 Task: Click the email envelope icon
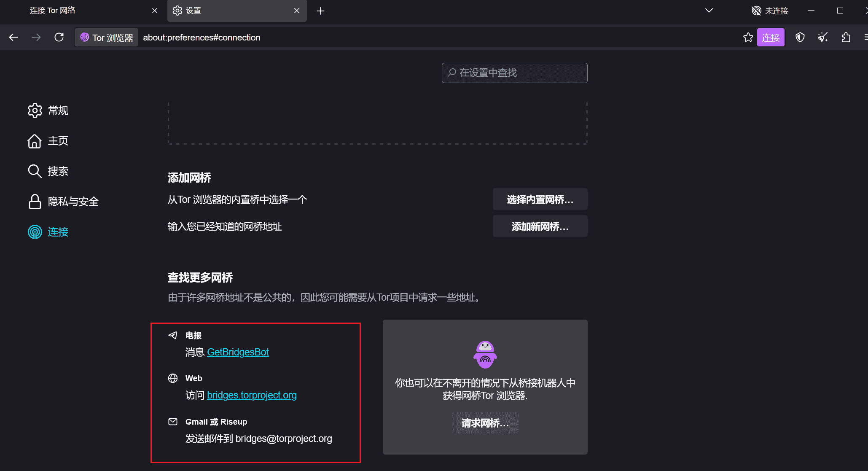173,422
